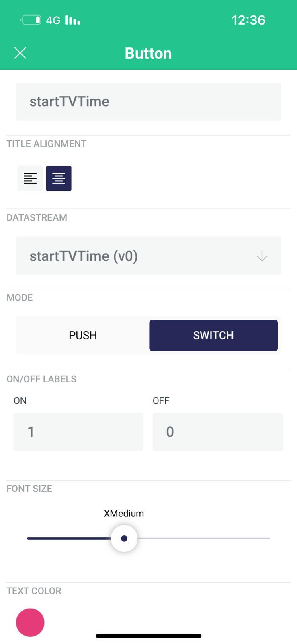Focus the ON label field
The image size is (297, 644).
pos(78,431)
